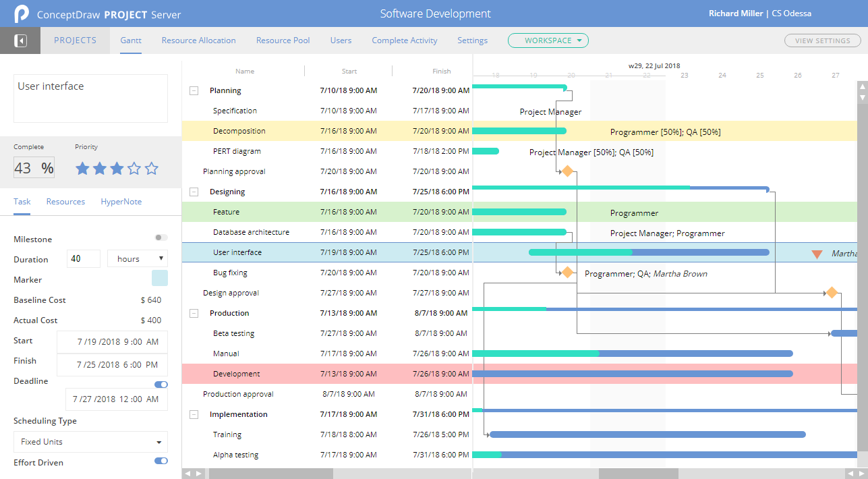Click the Name column header
868x479 pixels.
point(245,71)
